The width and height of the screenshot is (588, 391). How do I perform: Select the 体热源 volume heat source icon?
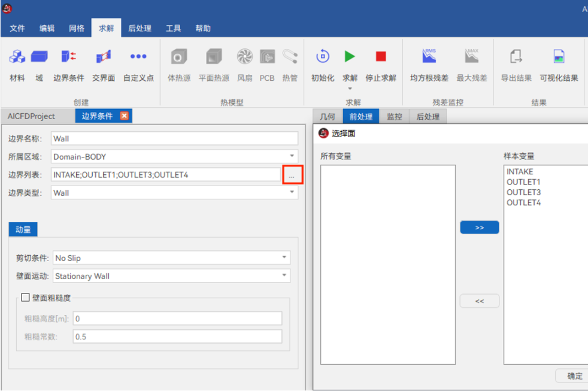(179, 57)
